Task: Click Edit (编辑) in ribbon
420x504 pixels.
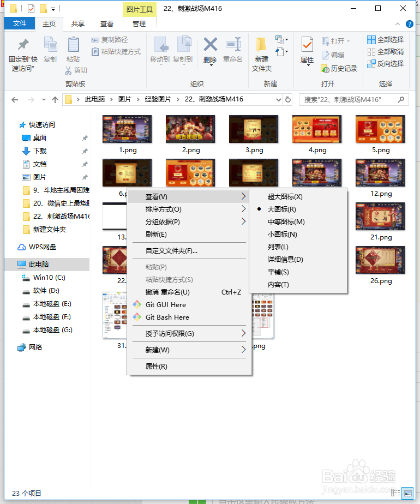Action: 333,55
